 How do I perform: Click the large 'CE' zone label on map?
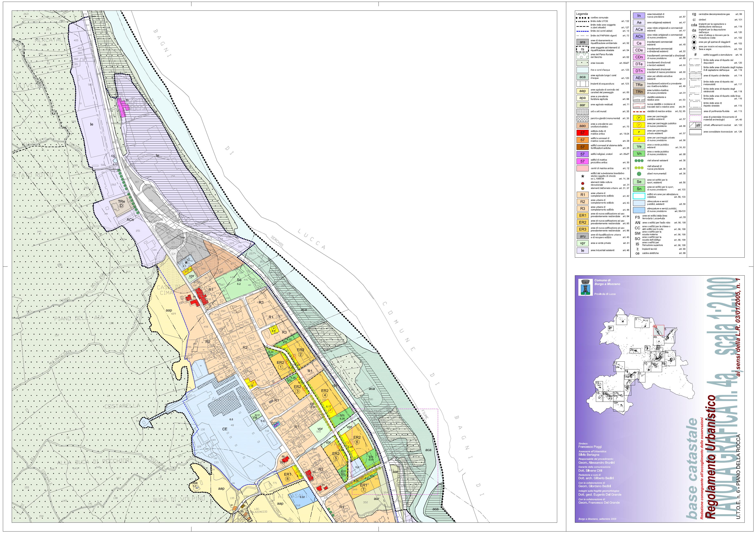point(225,429)
